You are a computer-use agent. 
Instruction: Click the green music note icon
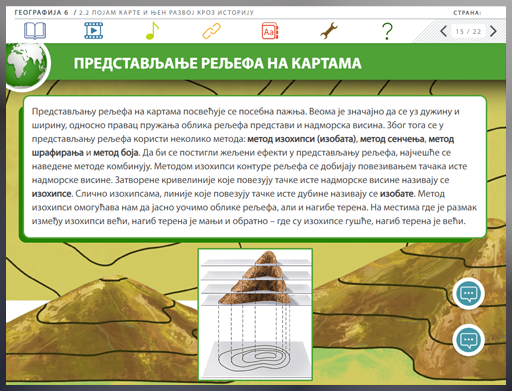(152, 31)
